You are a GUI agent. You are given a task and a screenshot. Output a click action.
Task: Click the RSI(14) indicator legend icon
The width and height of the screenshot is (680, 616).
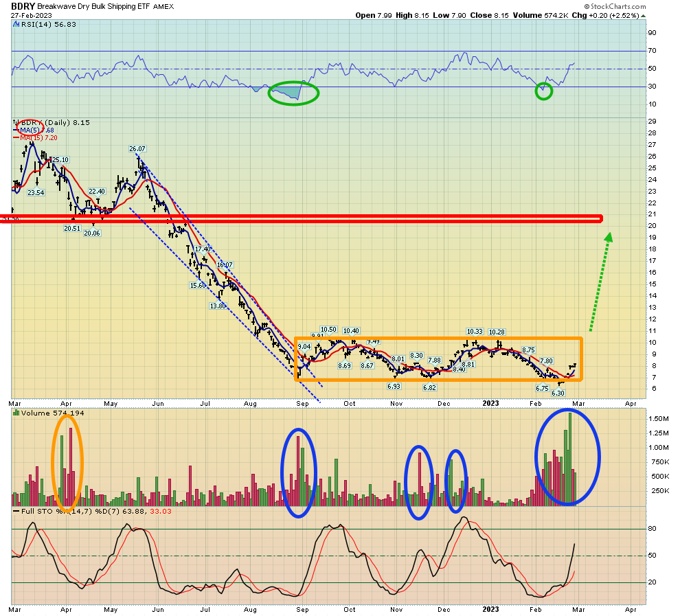coord(15,25)
